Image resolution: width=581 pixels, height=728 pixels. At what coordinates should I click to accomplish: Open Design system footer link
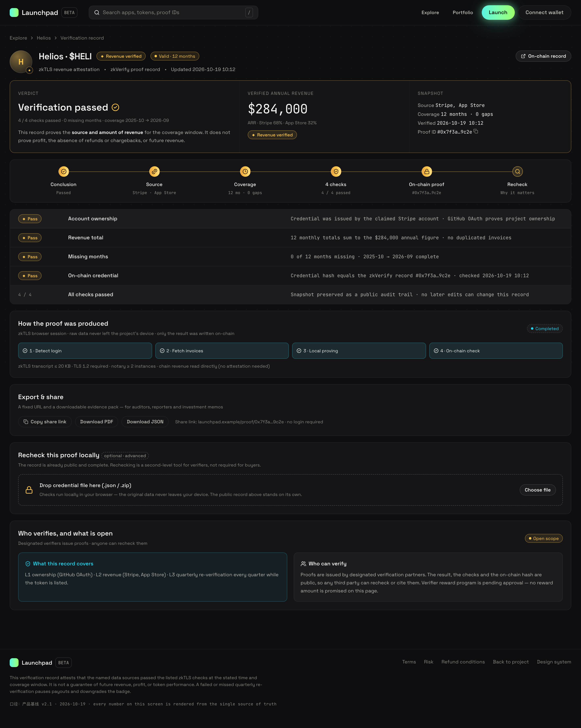pos(554,662)
